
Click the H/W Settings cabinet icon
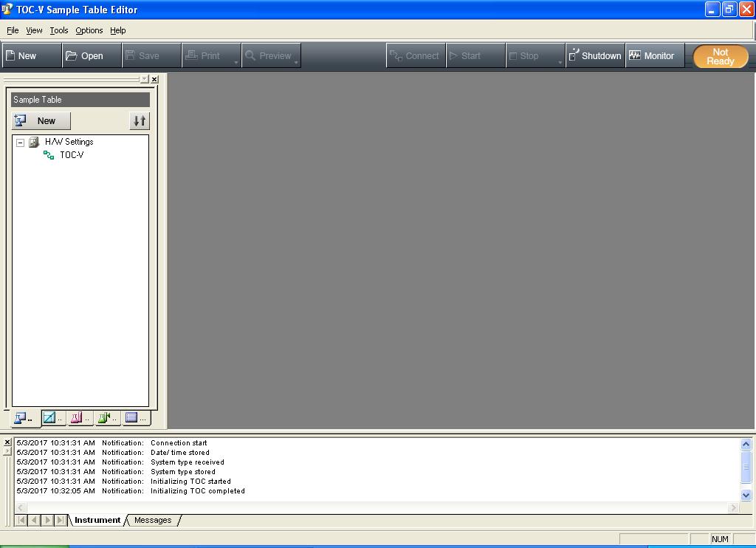(34, 142)
